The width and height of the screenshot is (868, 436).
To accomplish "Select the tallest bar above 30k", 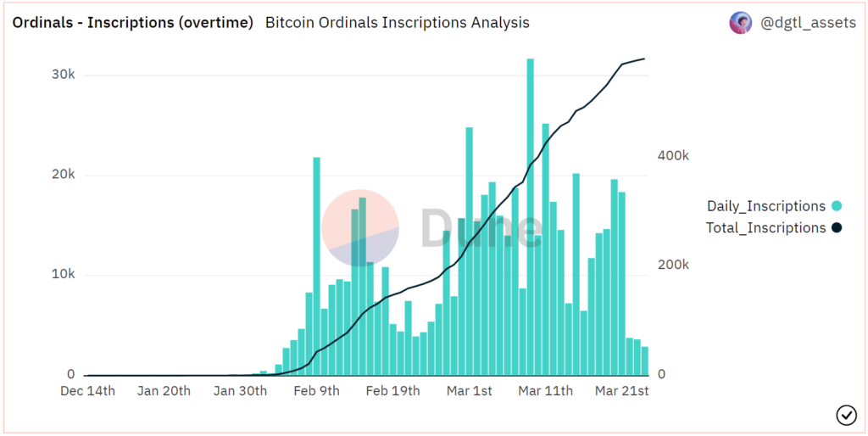I will click(530, 216).
